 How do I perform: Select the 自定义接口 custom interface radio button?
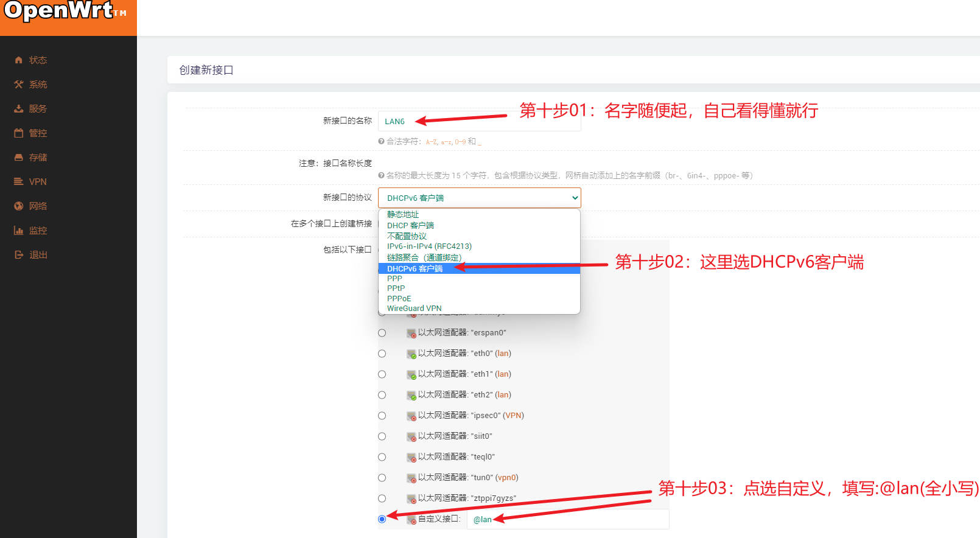click(382, 519)
